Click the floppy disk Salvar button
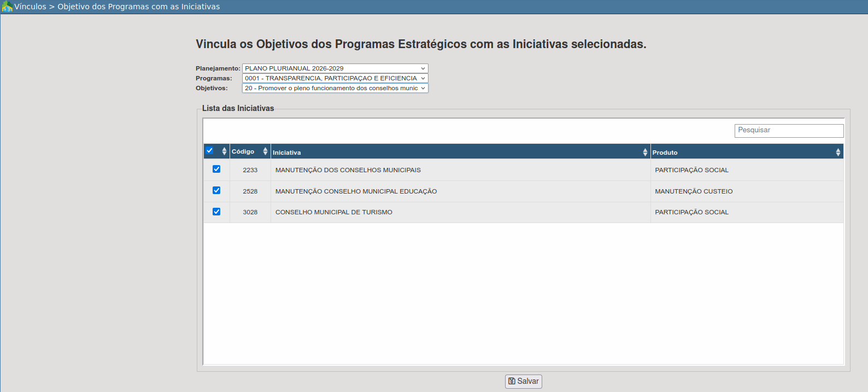 (523, 381)
